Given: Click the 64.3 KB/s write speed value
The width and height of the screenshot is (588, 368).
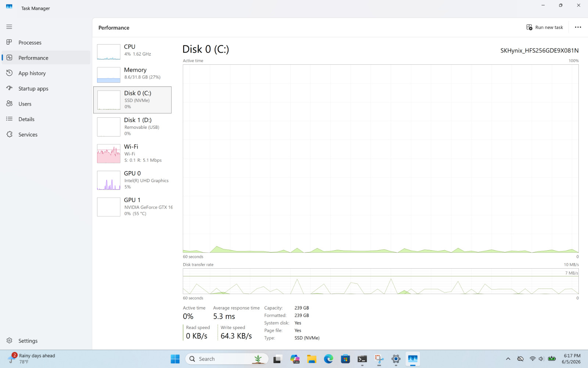Looking at the screenshot, I should click(x=236, y=336).
